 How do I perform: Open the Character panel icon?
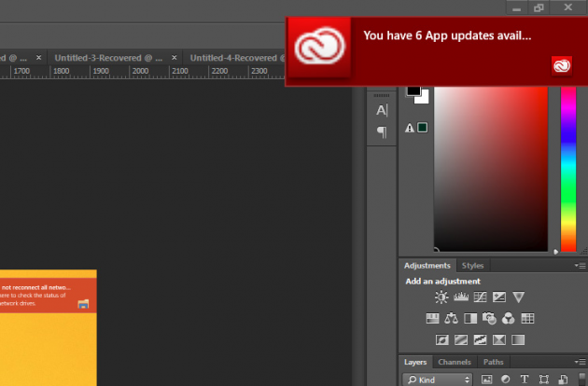pos(382,110)
